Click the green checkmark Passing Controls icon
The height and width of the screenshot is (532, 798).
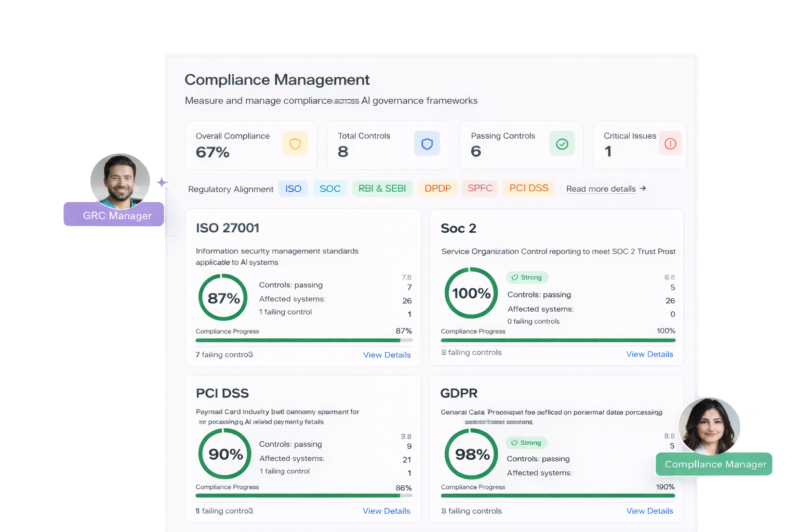(x=562, y=144)
